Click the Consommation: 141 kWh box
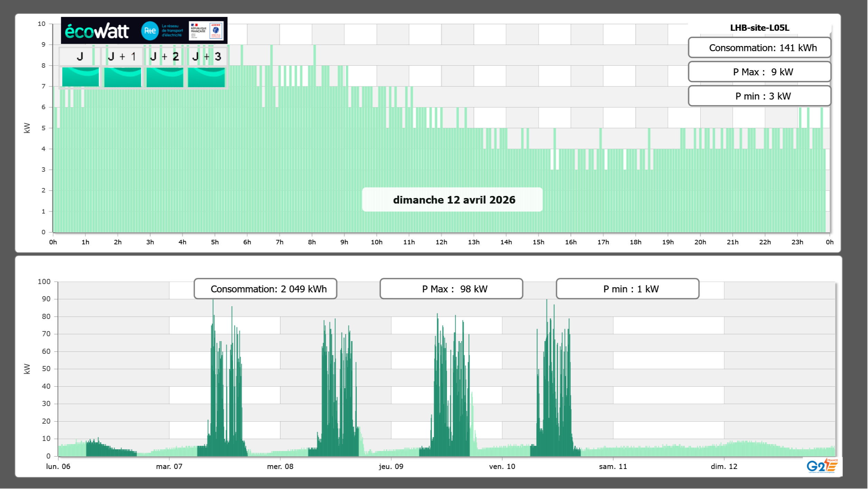This screenshot has width=868, height=489. (759, 48)
